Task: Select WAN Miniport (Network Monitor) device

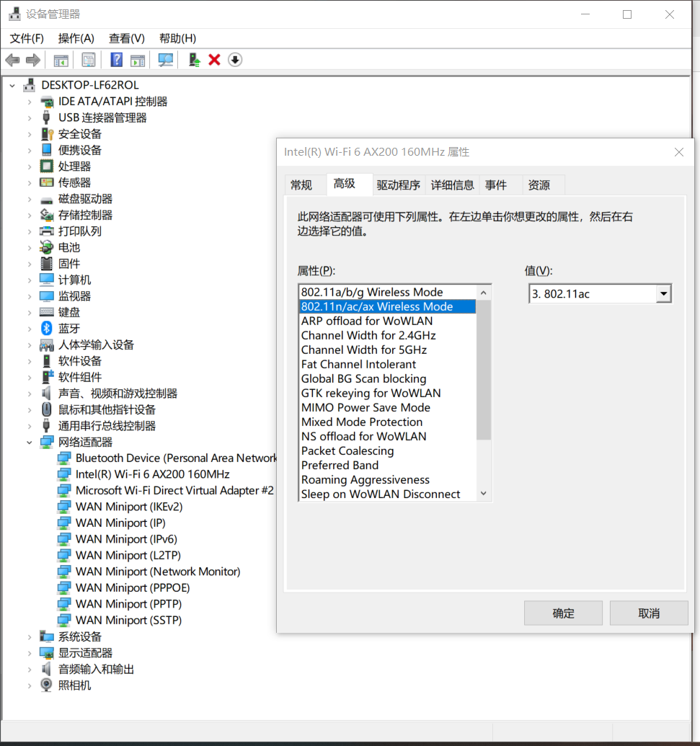Action: (158, 572)
